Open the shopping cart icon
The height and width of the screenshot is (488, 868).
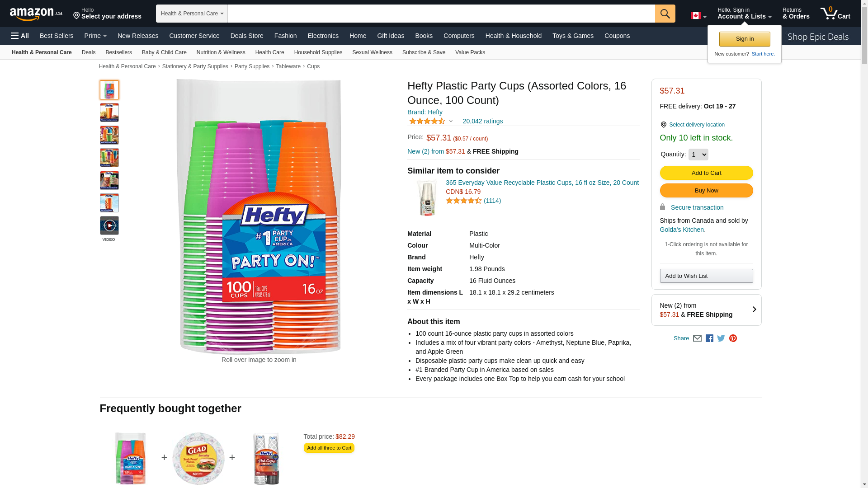click(835, 14)
